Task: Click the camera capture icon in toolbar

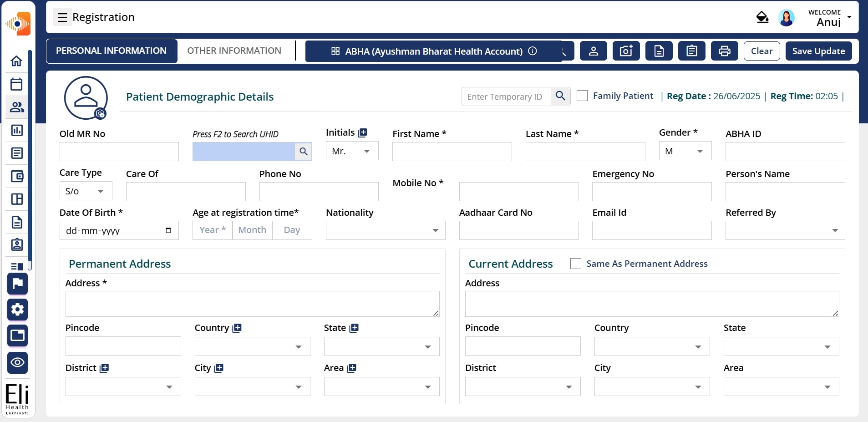Action: click(x=626, y=51)
